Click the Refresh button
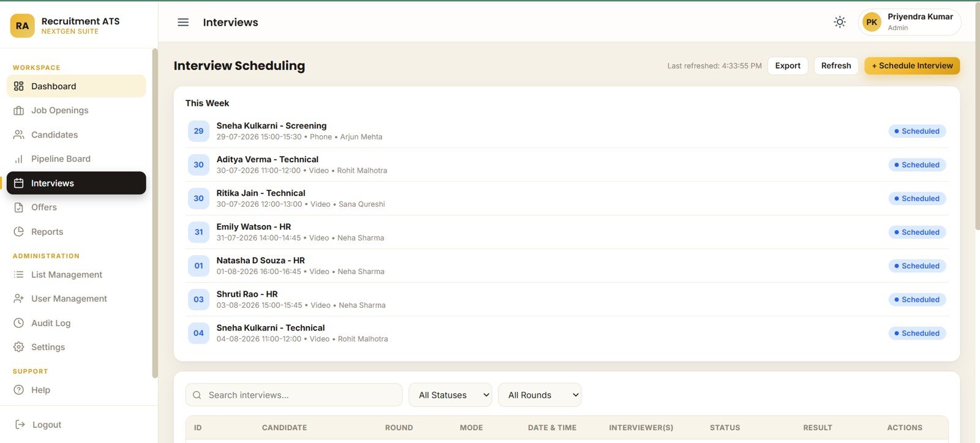The image size is (980, 443). point(836,65)
